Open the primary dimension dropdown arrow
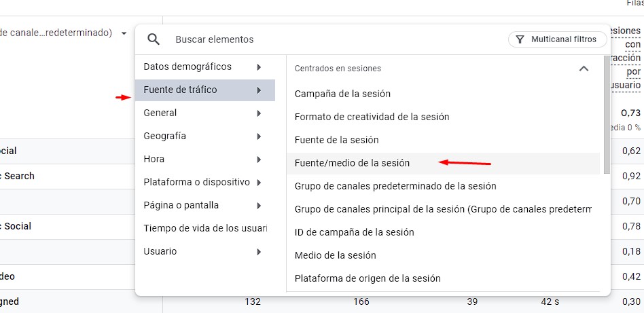Screen dimensions: 644x313 coord(124,33)
